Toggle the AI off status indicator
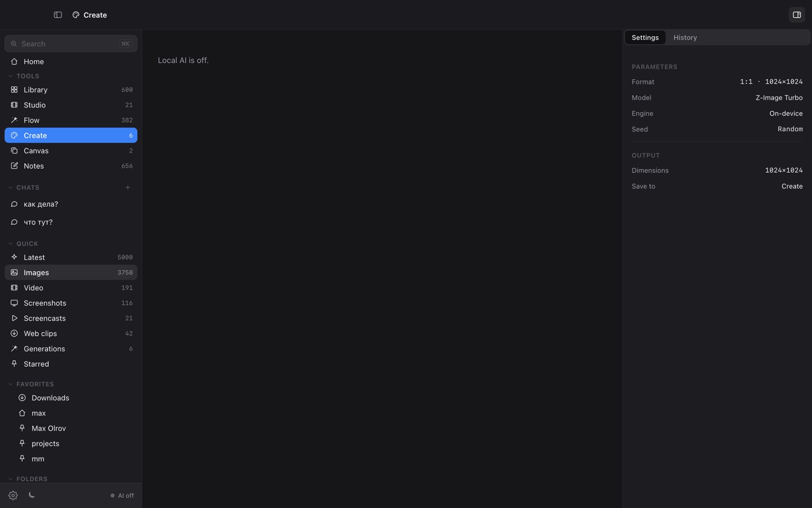812x508 pixels. click(122, 495)
